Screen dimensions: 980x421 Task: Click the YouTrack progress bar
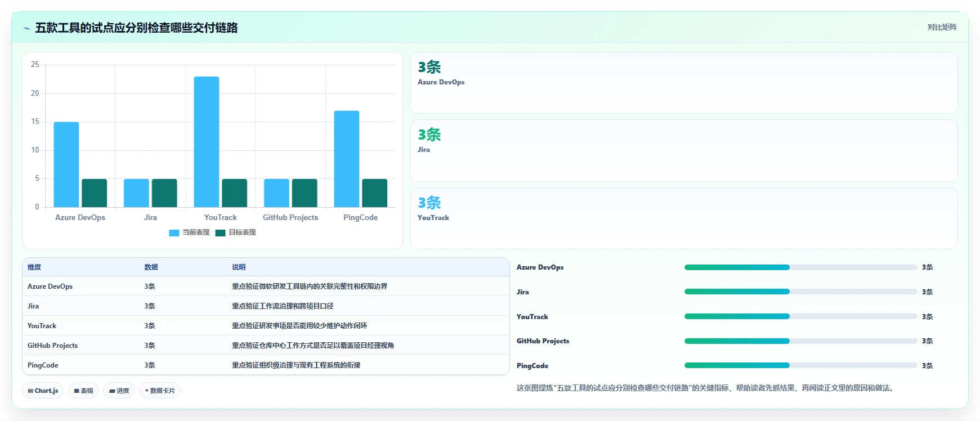click(x=800, y=316)
